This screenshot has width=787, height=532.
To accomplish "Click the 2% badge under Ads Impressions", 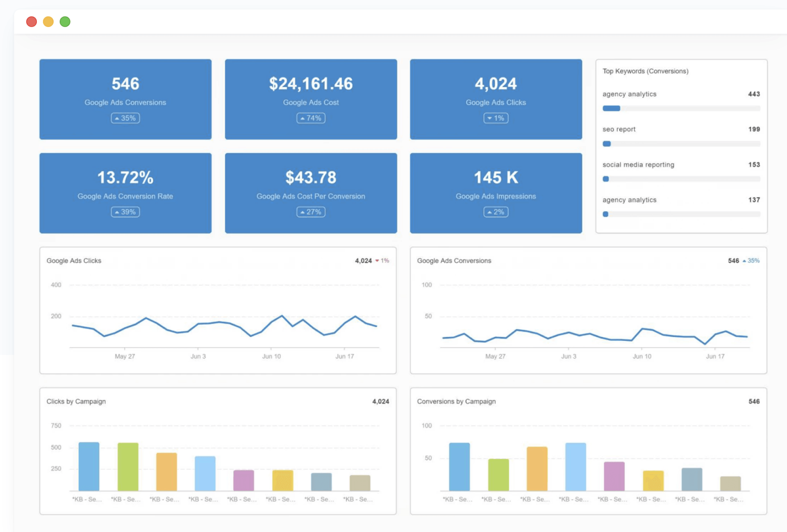I will (496, 212).
